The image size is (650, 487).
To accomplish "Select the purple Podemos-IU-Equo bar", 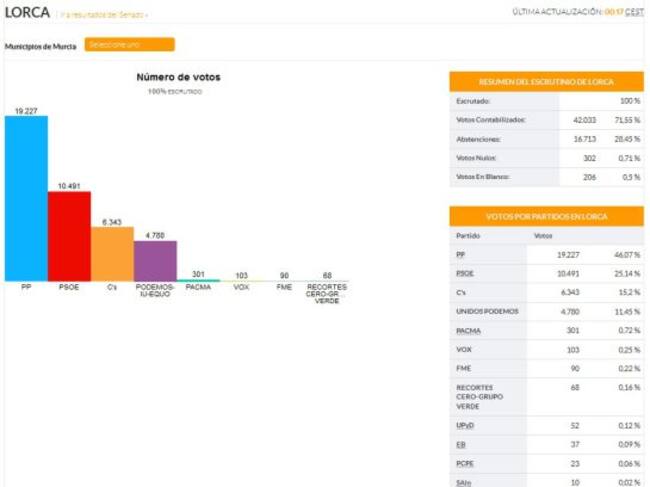I will [155, 261].
